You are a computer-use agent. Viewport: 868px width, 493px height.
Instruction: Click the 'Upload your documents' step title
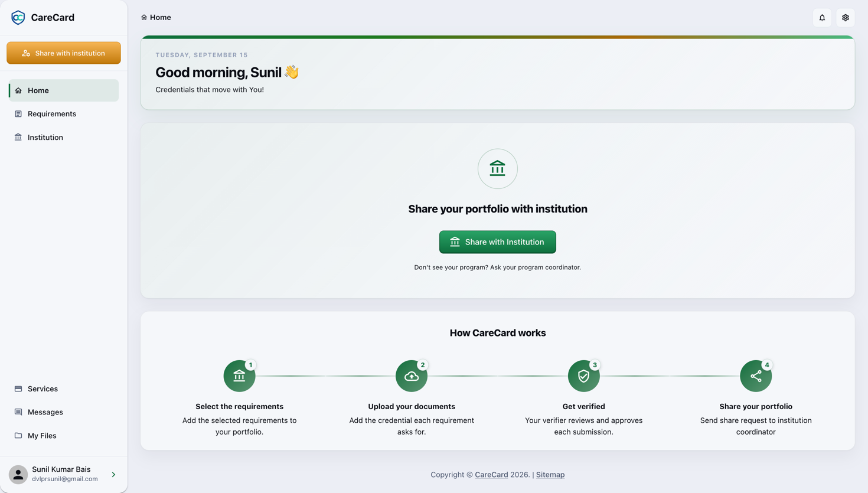tap(412, 406)
